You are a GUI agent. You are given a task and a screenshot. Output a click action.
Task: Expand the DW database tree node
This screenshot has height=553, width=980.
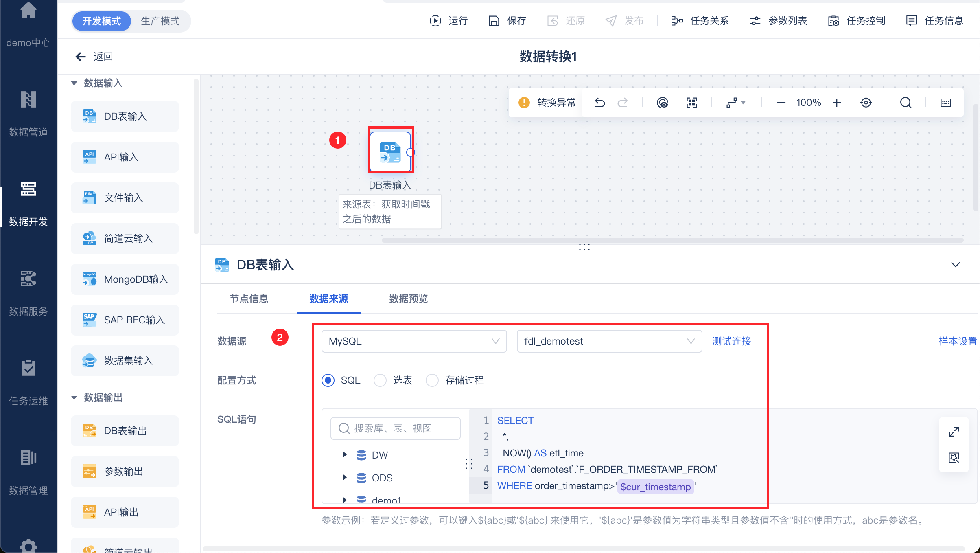click(x=345, y=454)
